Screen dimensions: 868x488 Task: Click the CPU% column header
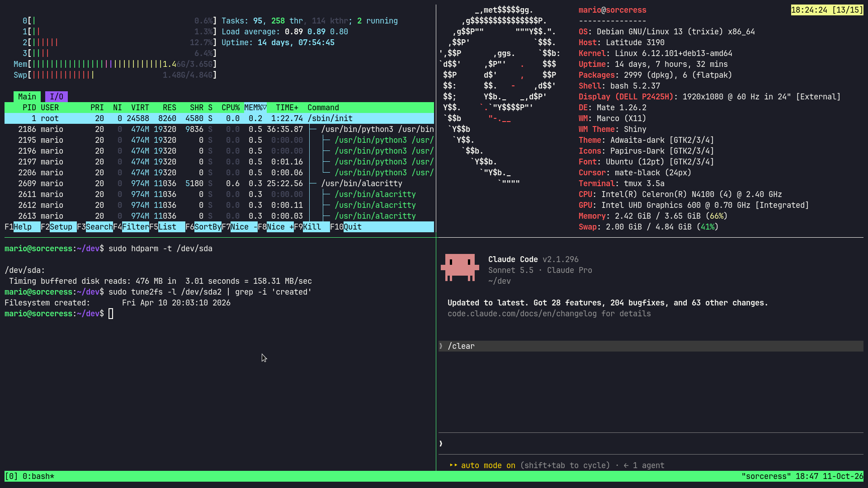[x=231, y=108]
